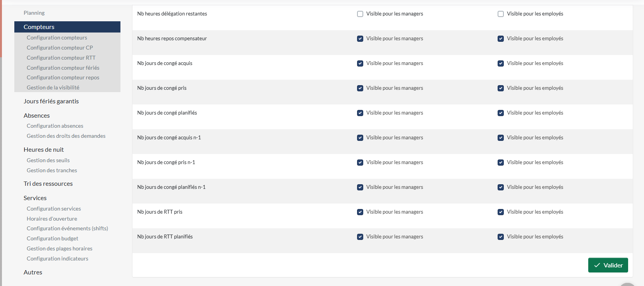Toggle managers checkbox for Nb jours de congé pris
The image size is (644, 286).
pos(360,88)
